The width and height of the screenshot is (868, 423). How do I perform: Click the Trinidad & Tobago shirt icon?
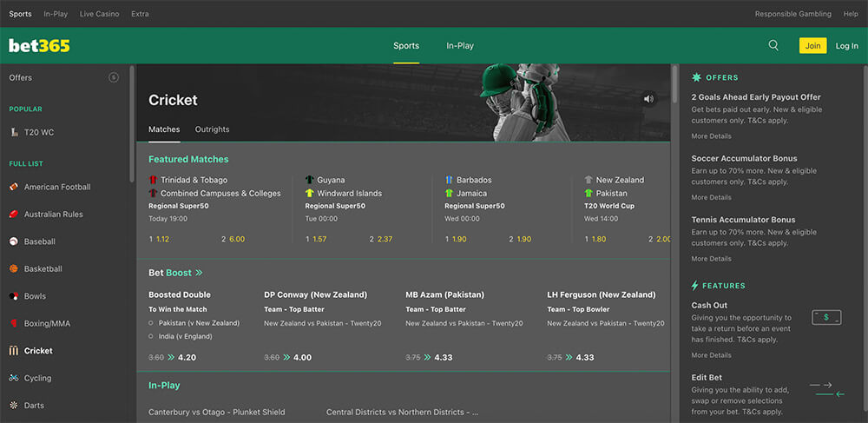point(154,180)
